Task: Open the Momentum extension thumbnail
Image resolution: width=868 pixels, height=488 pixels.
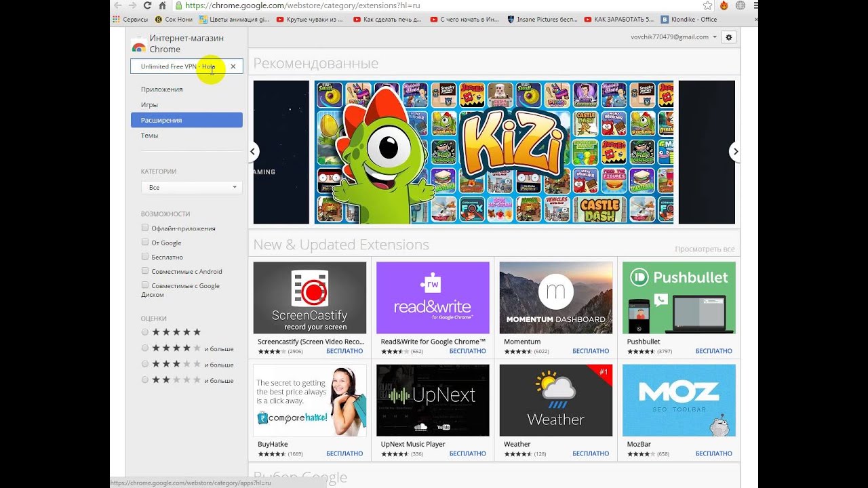Action: coord(556,298)
